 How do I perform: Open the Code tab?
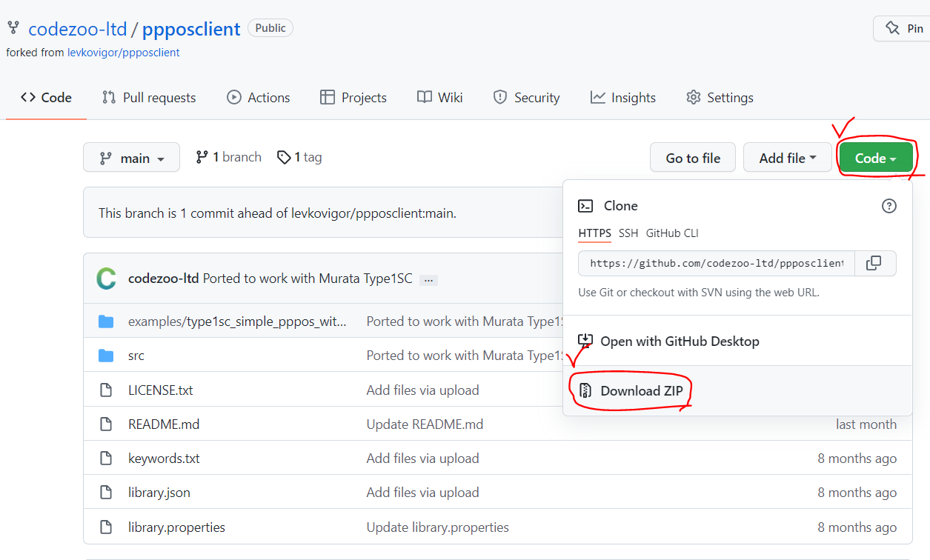46,98
